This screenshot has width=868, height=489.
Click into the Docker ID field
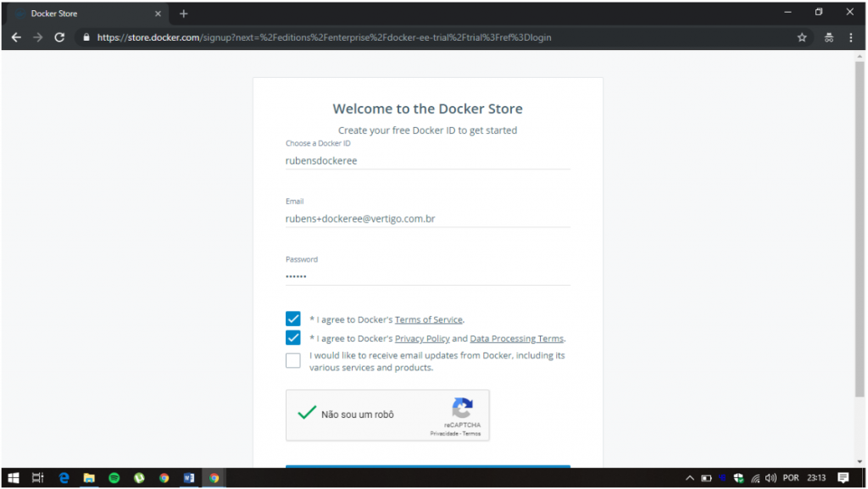coord(427,160)
